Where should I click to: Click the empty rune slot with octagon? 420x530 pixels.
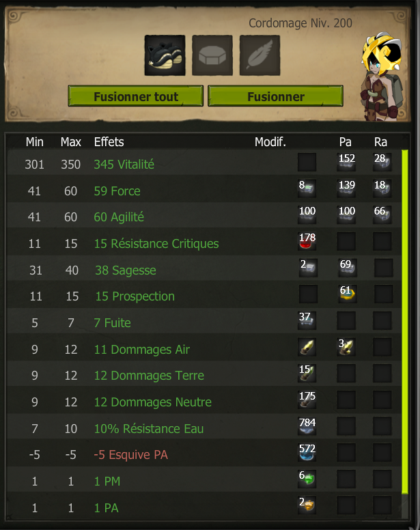212,55
